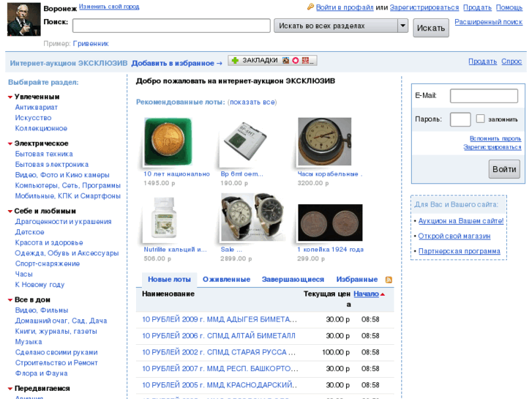
Task: Switch to the Завершающиеся tab
Action: (x=293, y=280)
